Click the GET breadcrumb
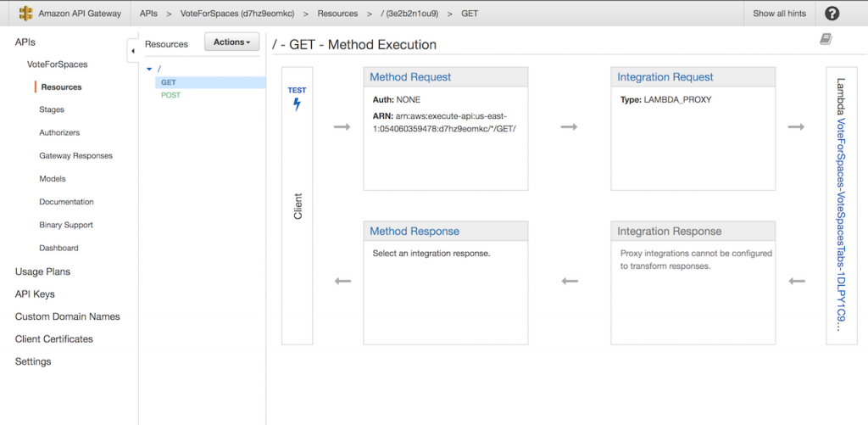868x425 pixels. click(x=470, y=14)
